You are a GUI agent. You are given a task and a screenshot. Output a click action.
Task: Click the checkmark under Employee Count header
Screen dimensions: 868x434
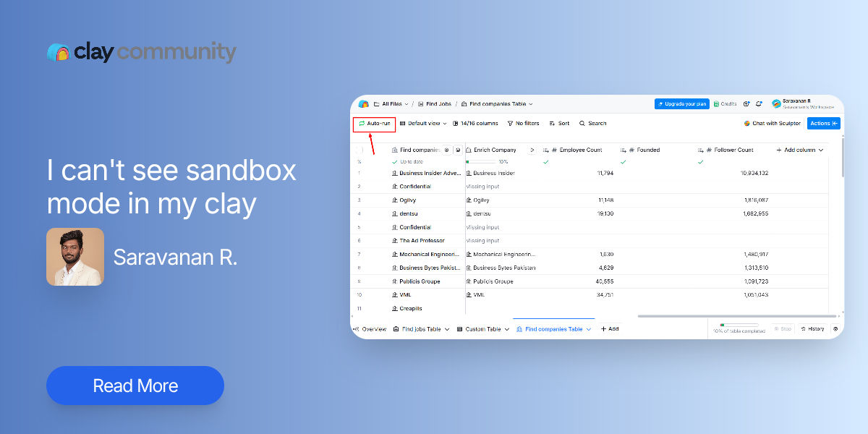click(x=545, y=162)
